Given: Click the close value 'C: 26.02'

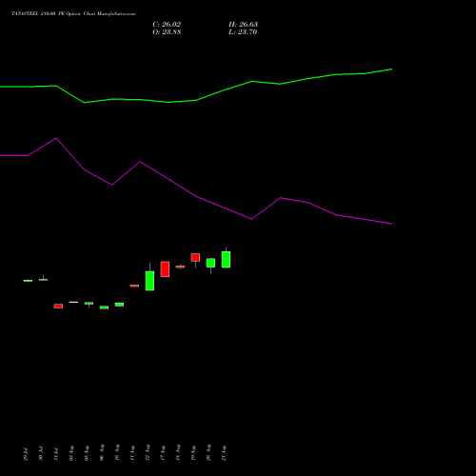Looking at the screenshot, I should [x=167, y=25].
